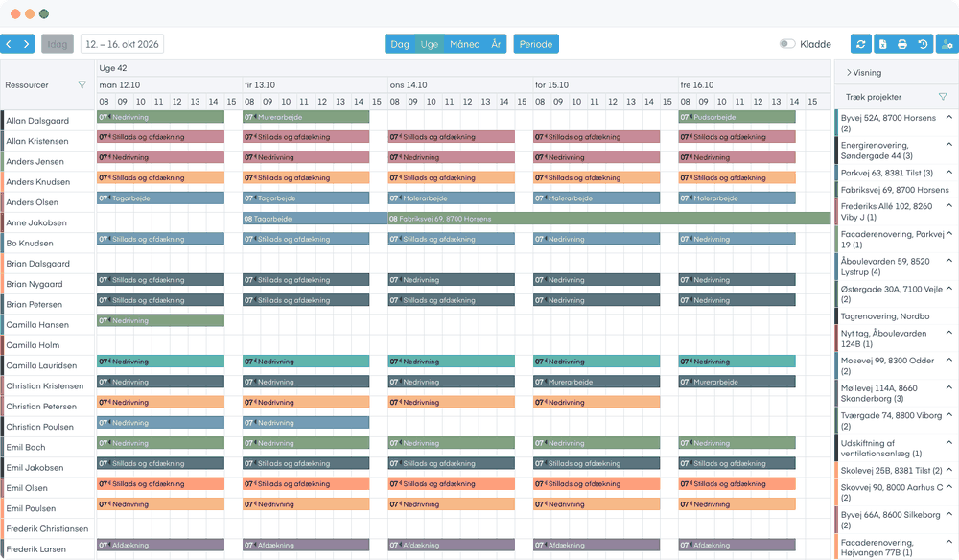This screenshot has width=959, height=560.
Task: Open the date range field 12. – 16. okt 2026
Action: (123, 44)
